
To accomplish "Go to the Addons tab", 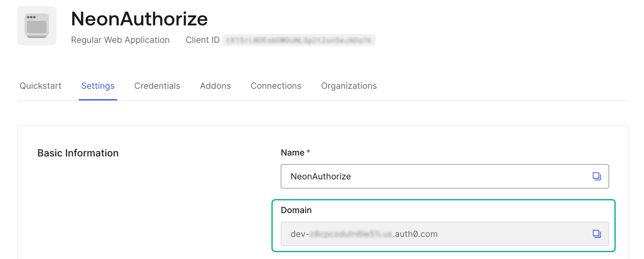I will (x=215, y=86).
